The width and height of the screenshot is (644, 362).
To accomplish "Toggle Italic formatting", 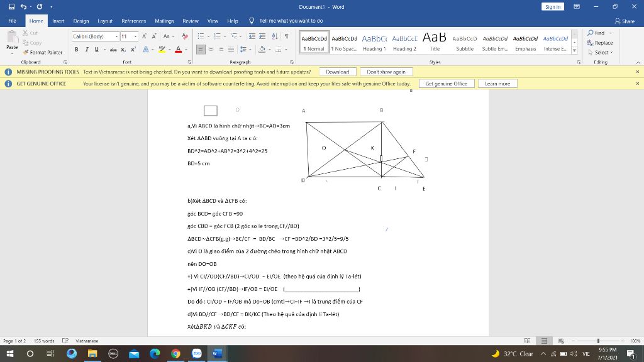I will [87, 50].
